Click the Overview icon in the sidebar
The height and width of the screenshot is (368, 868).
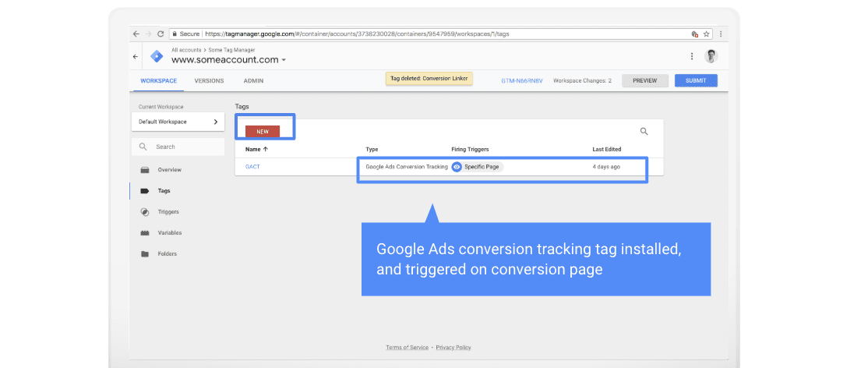point(145,170)
